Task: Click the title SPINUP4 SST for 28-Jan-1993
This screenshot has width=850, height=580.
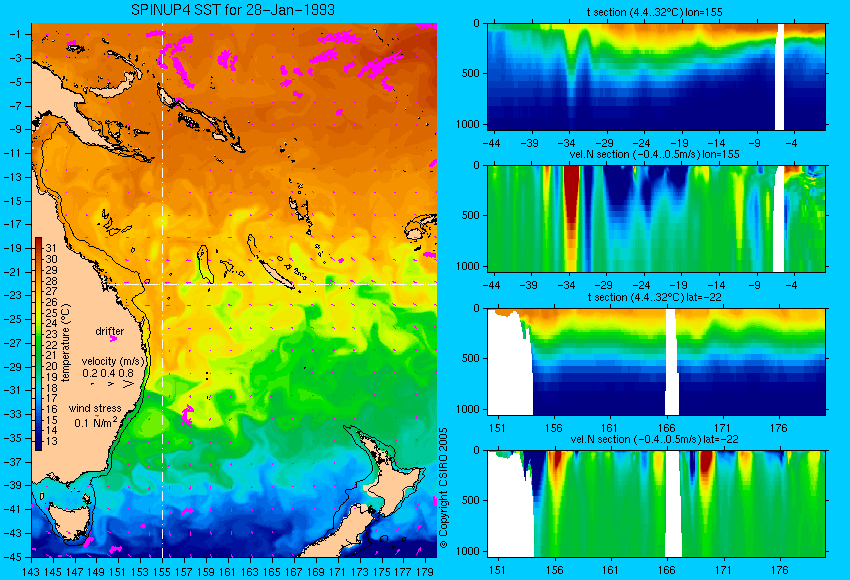Action: [x=233, y=10]
